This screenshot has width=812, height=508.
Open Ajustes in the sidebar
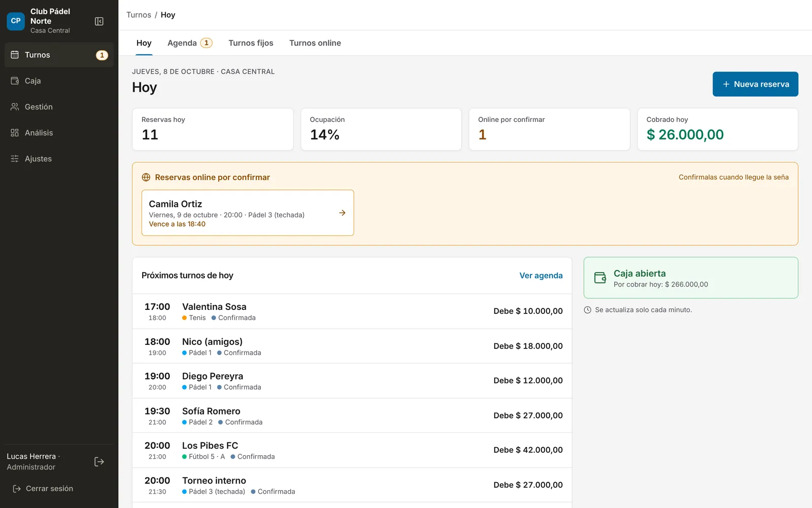[59, 158]
